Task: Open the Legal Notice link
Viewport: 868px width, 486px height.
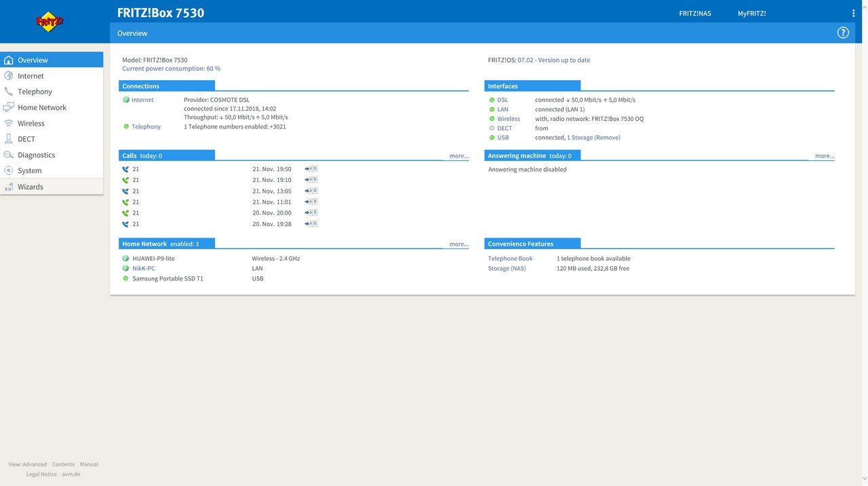Action: (x=41, y=474)
